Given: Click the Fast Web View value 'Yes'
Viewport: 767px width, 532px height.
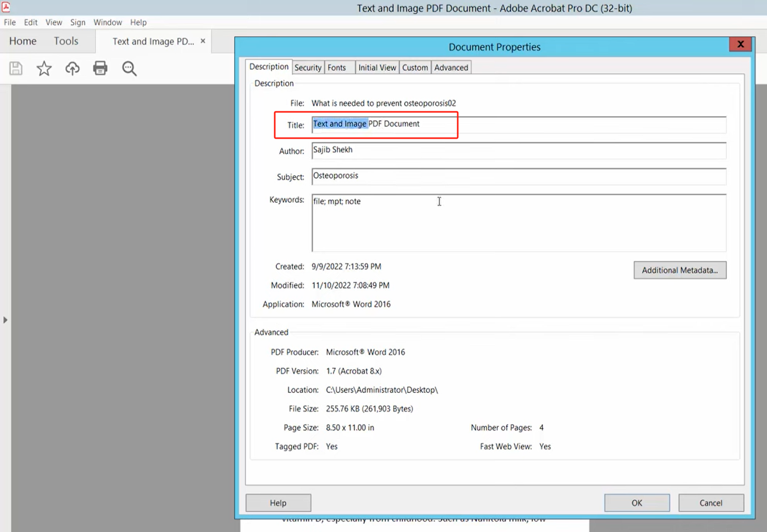Looking at the screenshot, I should click(x=545, y=446).
